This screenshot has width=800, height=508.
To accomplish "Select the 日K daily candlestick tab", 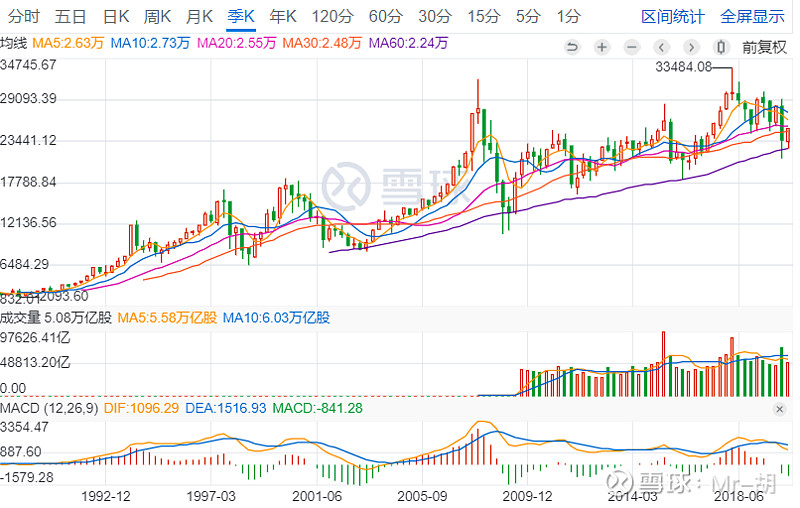I will 117,16.
